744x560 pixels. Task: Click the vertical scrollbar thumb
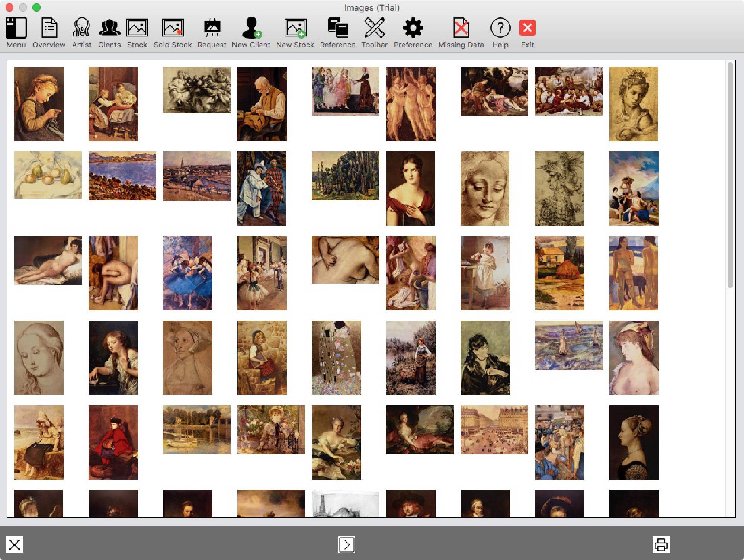[x=730, y=175]
